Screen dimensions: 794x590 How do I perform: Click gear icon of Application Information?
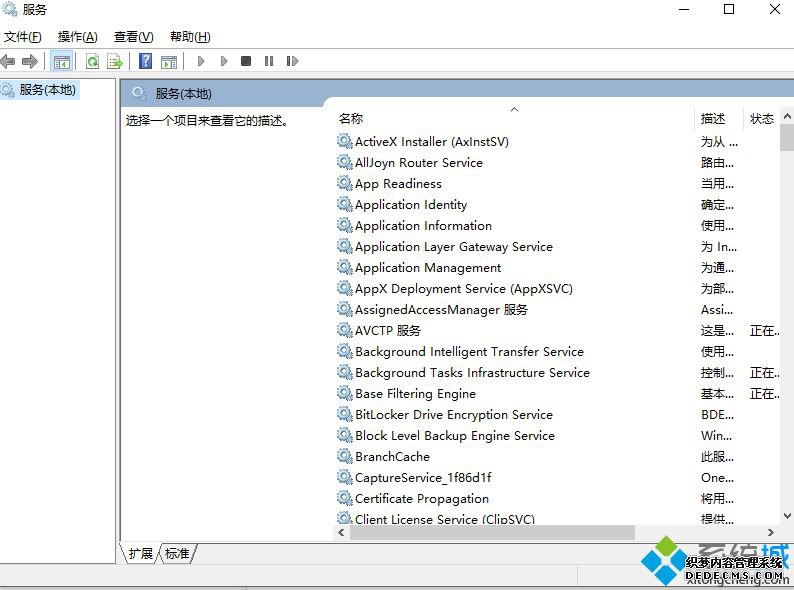[344, 225]
